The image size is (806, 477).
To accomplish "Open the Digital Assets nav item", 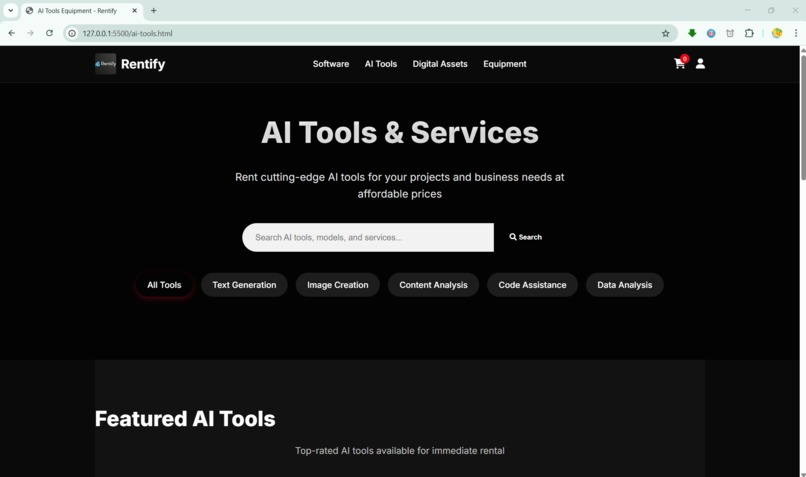I will (440, 64).
